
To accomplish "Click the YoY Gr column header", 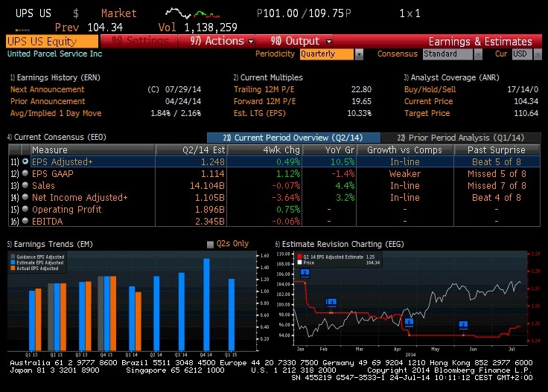I will (x=330, y=150).
